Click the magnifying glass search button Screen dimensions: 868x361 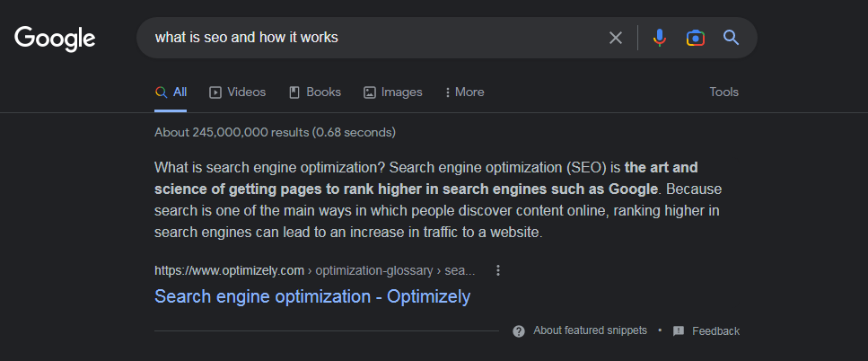pos(732,38)
